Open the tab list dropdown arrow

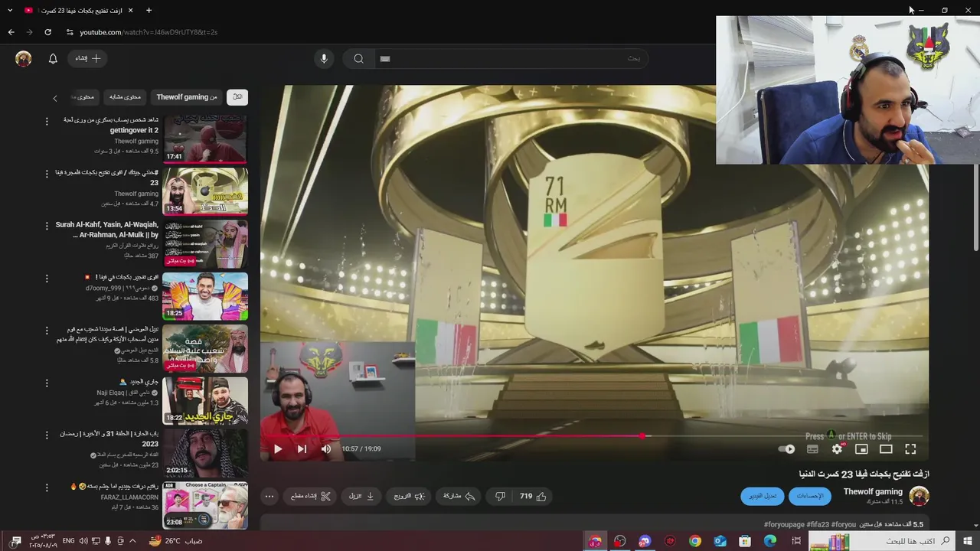(x=10, y=10)
